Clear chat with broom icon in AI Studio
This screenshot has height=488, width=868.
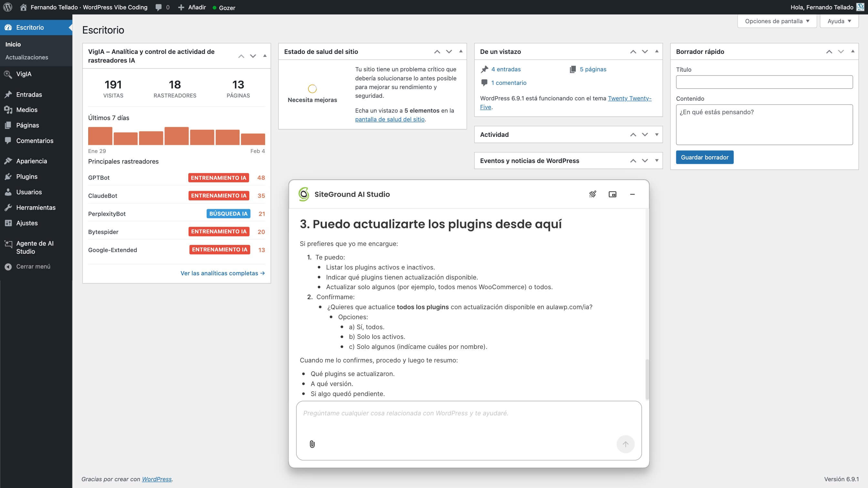pos(593,194)
